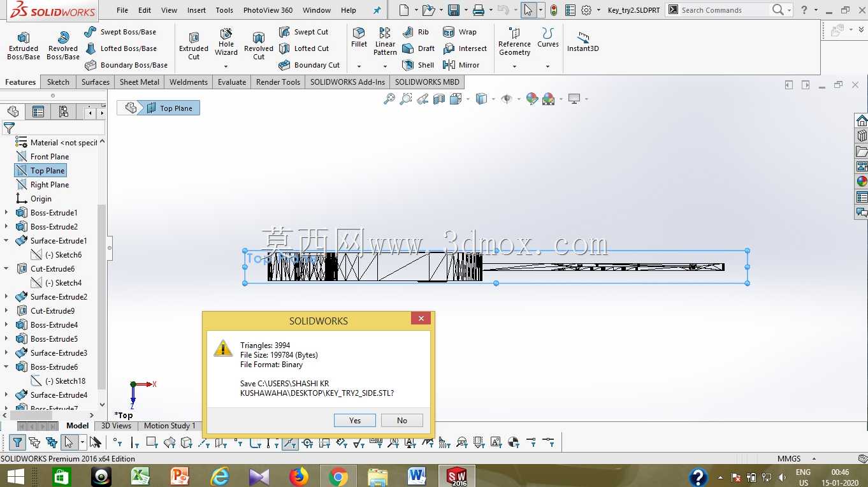Choose the Boundary Boss/Base tool
The image size is (868, 487).
[x=126, y=65]
